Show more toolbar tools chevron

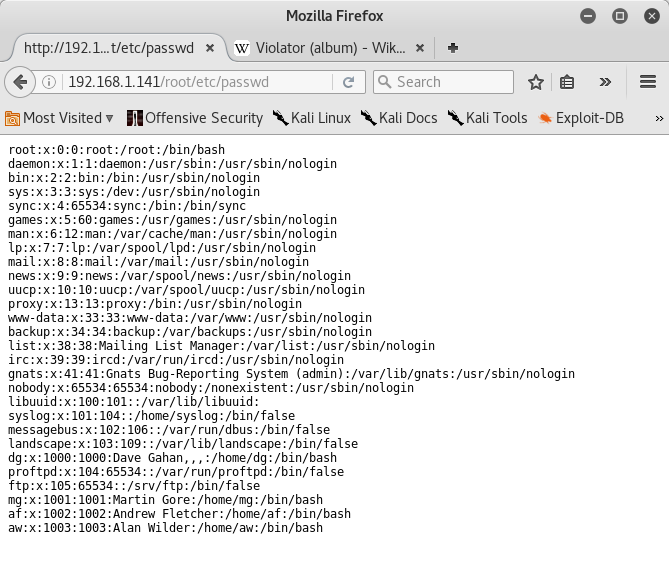pyautogui.click(x=605, y=82)
